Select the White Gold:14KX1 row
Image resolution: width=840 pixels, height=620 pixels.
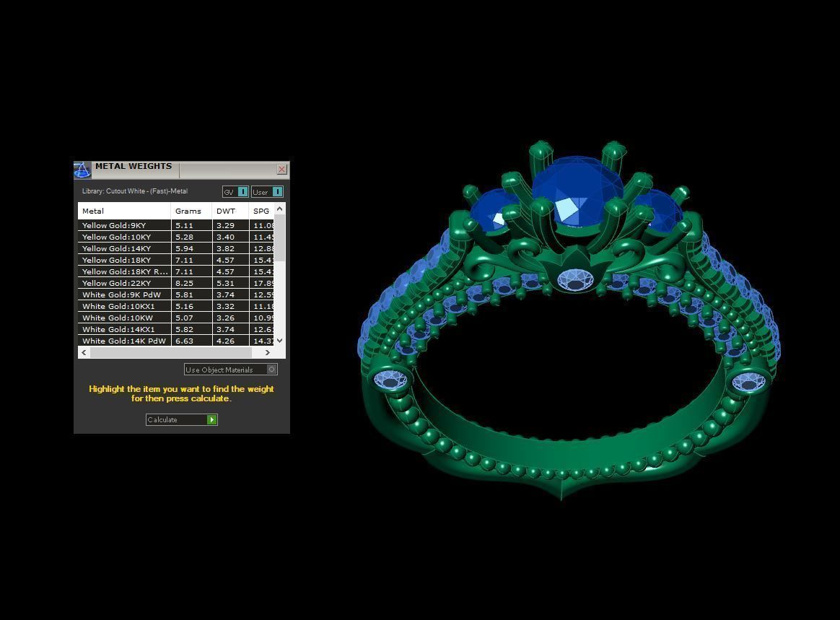[x=176, y=329]
